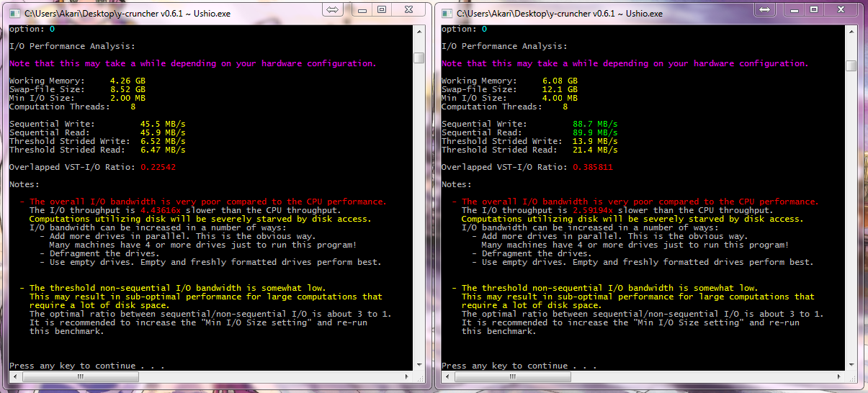Click double-arrow title button on 4.26 GB console
This screenshot has height=393, width=868.
click(333, 9)
